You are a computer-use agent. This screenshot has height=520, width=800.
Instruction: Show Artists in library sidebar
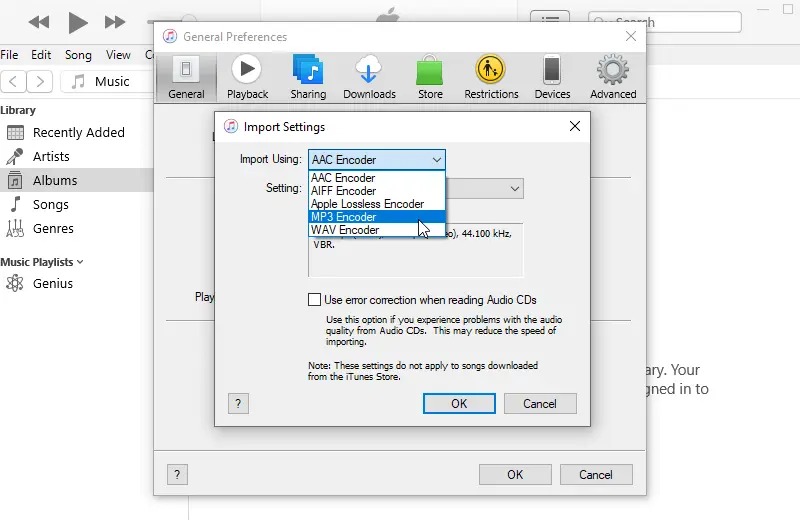click(x=77, y=156)
